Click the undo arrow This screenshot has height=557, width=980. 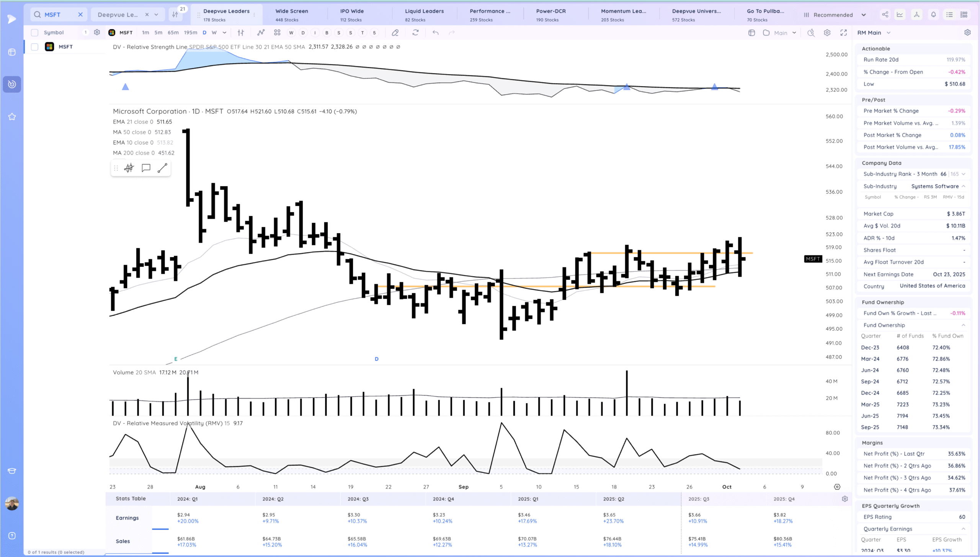point(435,33)
